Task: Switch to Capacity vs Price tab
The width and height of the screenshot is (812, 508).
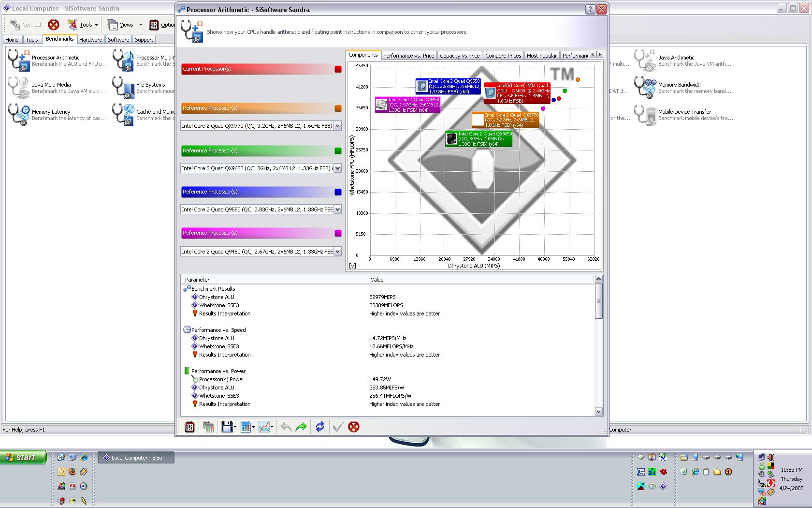Action: pyautogui.click(x=460, y=56)
